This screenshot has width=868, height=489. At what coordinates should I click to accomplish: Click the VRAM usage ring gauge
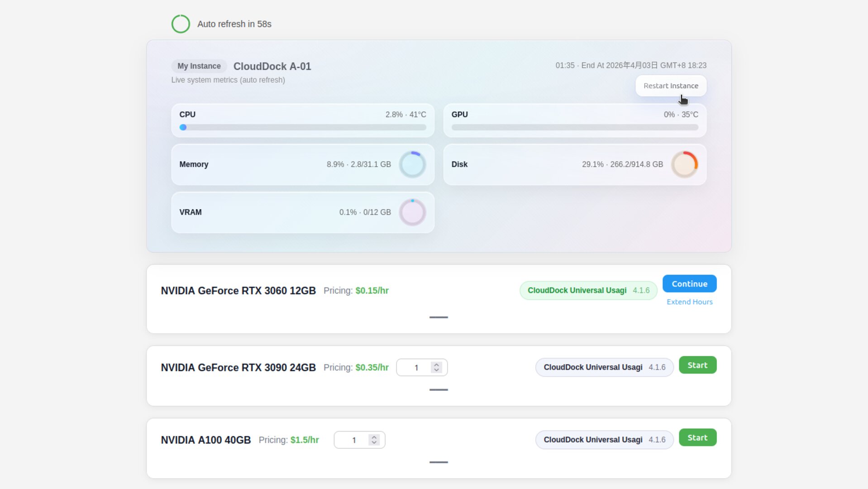(412, 212)
